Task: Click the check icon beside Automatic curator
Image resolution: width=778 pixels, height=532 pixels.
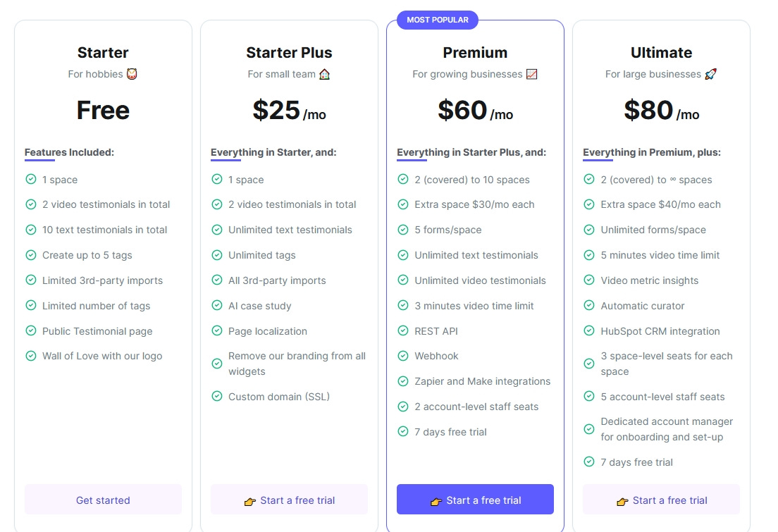Action: click(x=589, y=305)
